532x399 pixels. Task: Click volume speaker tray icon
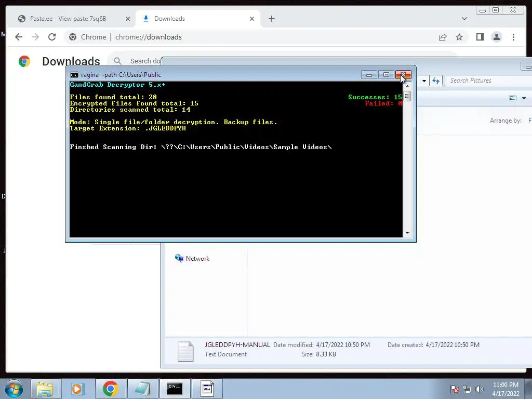coord(480,390)
